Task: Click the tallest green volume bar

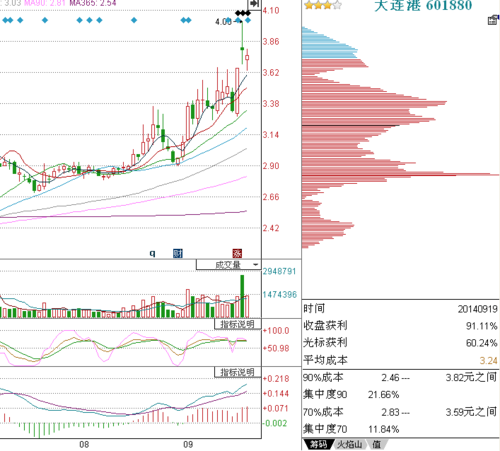Action: pos(242,296)
